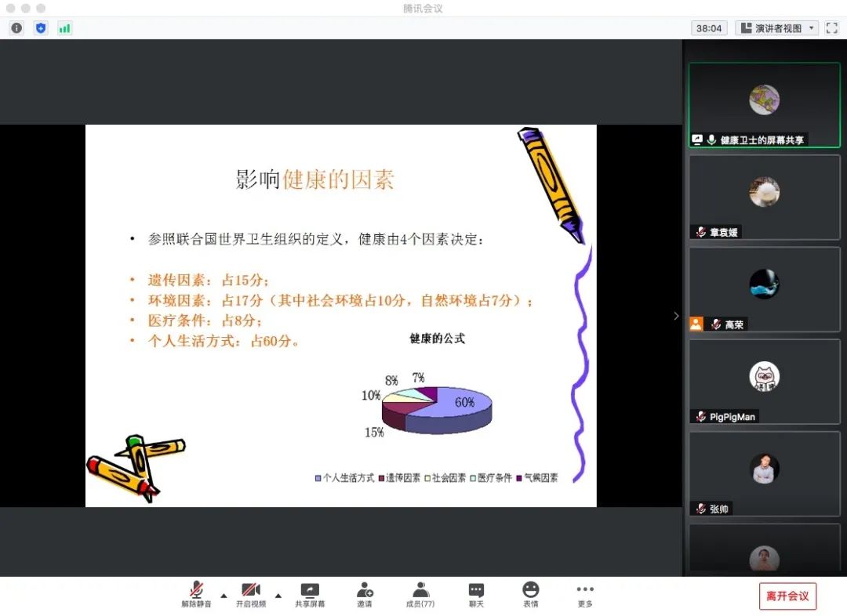Open the Emoji reactions icon
Screen dimensions: 847x616
pos(531,595)
